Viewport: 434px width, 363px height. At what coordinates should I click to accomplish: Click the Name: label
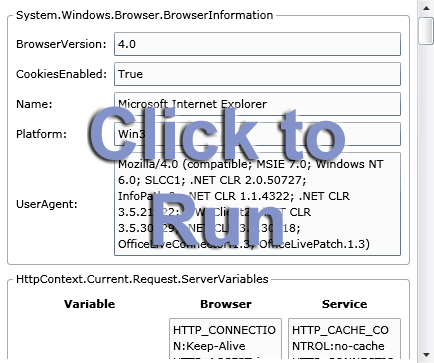[34, 104]
